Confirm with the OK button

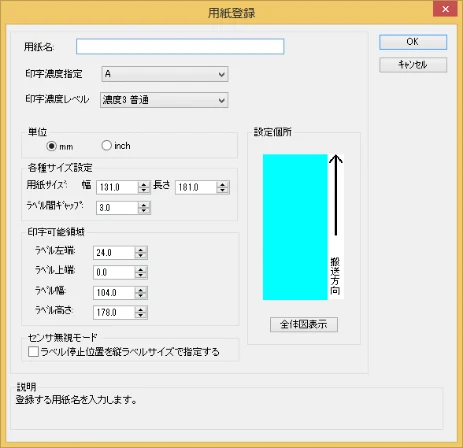click(x=413, y=42)
